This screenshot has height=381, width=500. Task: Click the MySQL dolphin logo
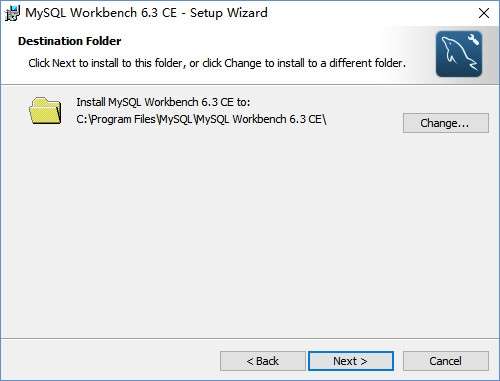(x=459, y=54)
